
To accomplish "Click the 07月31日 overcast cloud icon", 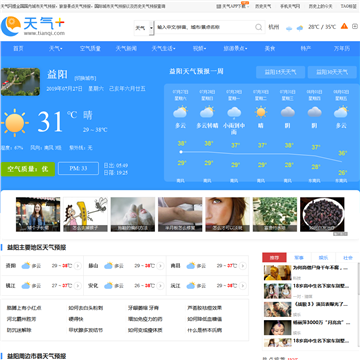I will point(288,112).
